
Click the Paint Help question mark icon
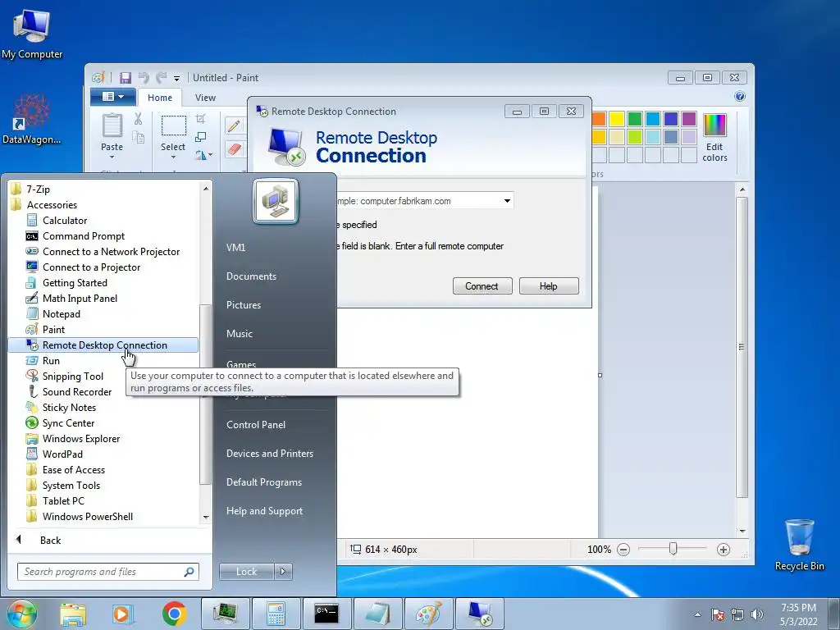740,97
